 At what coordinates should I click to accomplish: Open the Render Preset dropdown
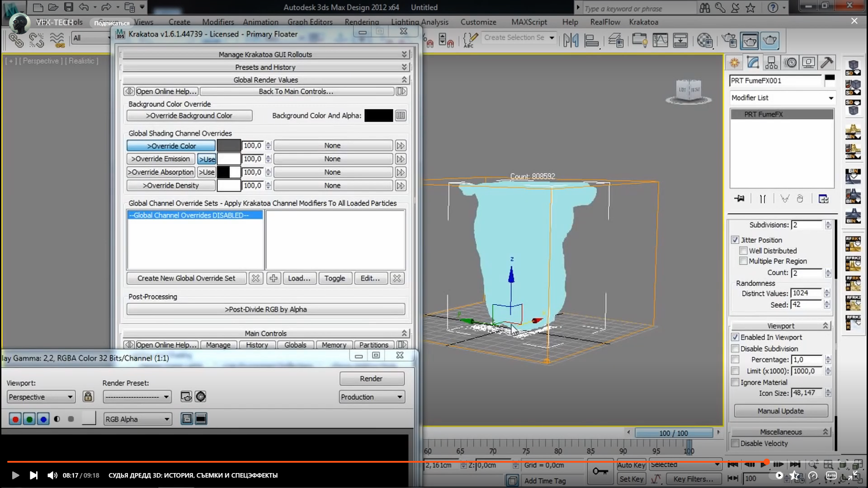pyautogui.click(x=137, y=397)
